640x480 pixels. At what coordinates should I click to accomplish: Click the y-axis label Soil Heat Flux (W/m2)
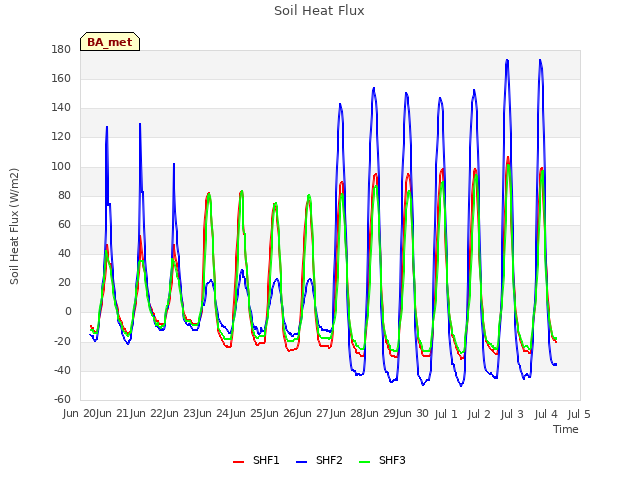14,226
